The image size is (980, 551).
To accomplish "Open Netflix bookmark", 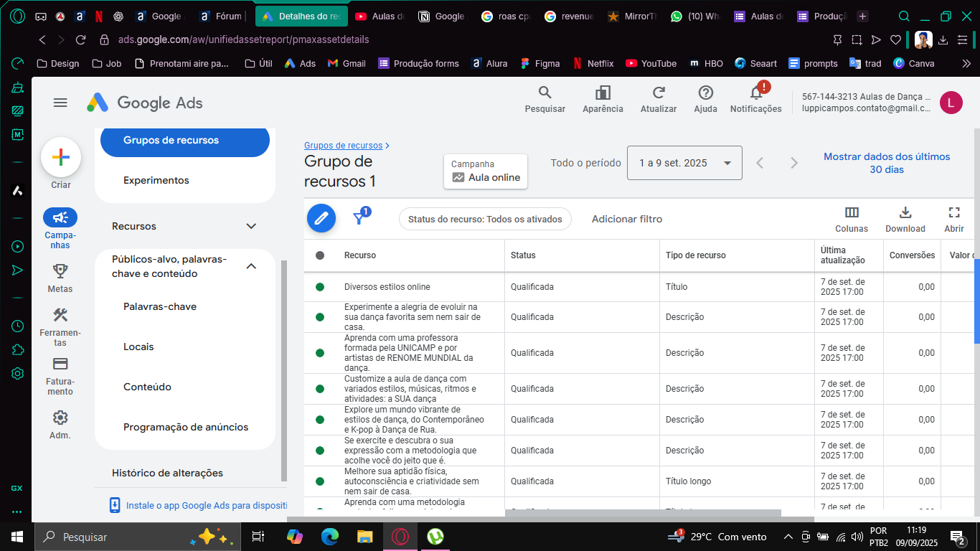I will pos(593,63).
